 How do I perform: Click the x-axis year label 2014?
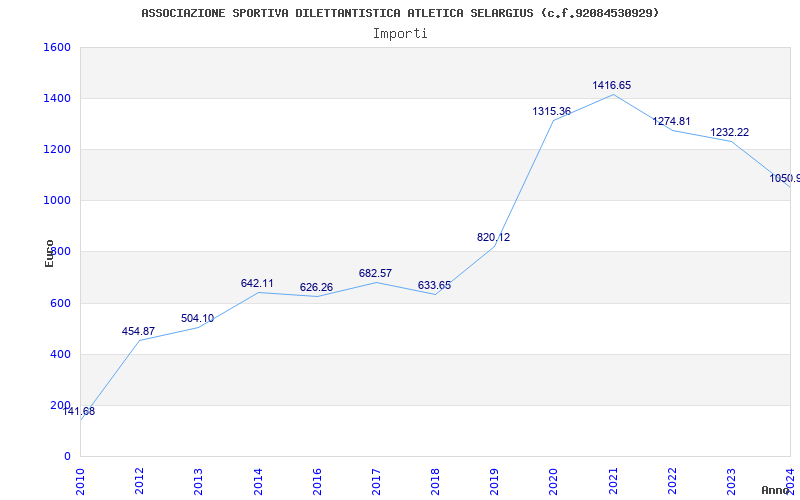[x=258, y=481]
